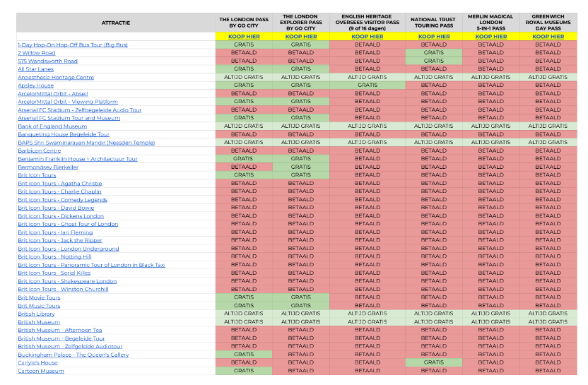Screen dimensions: 588x385
Task: Open Buckingham Palace - The Queen's Gallery link
Action: pyautogui.click(x=73, y=355)
